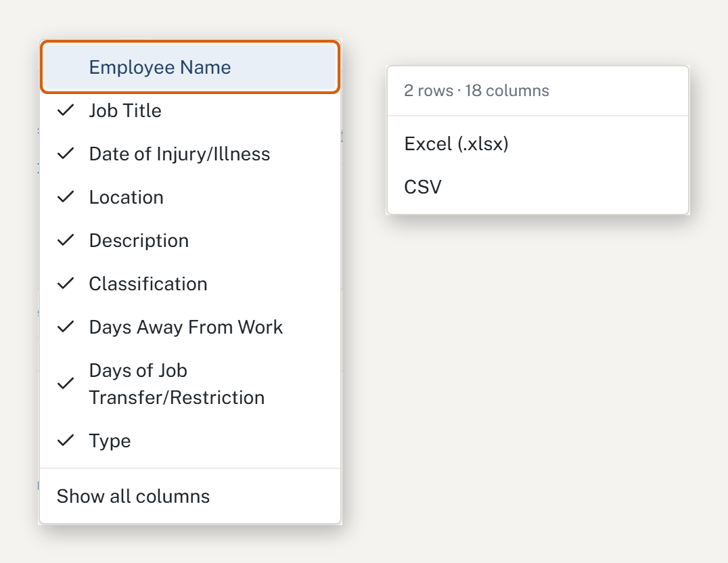728x563 pixels.
Task: Select the '2 rows · 18 columns' text
Action: (476, 91)
